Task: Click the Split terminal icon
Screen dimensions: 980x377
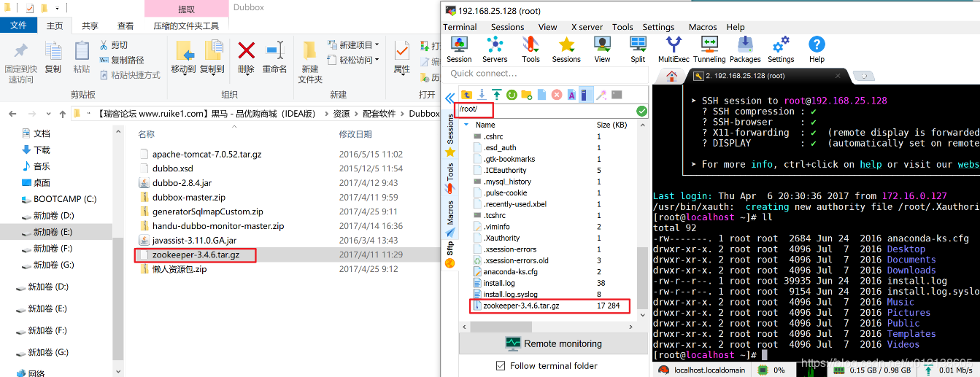Action: pos(638,50)
